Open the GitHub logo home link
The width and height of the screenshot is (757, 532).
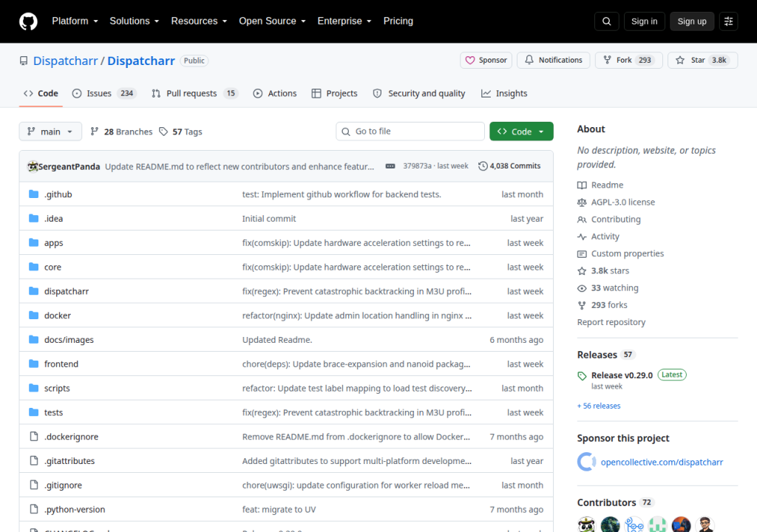(x=28, y=21)
